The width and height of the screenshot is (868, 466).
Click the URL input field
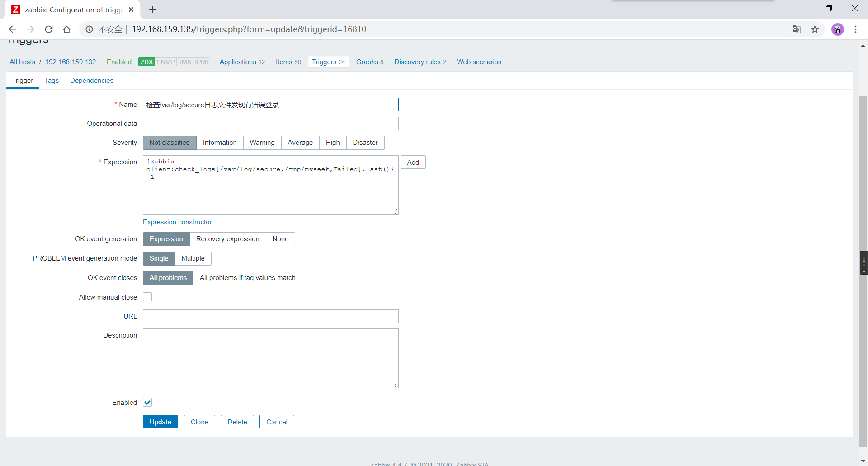[x=271, y=316]
